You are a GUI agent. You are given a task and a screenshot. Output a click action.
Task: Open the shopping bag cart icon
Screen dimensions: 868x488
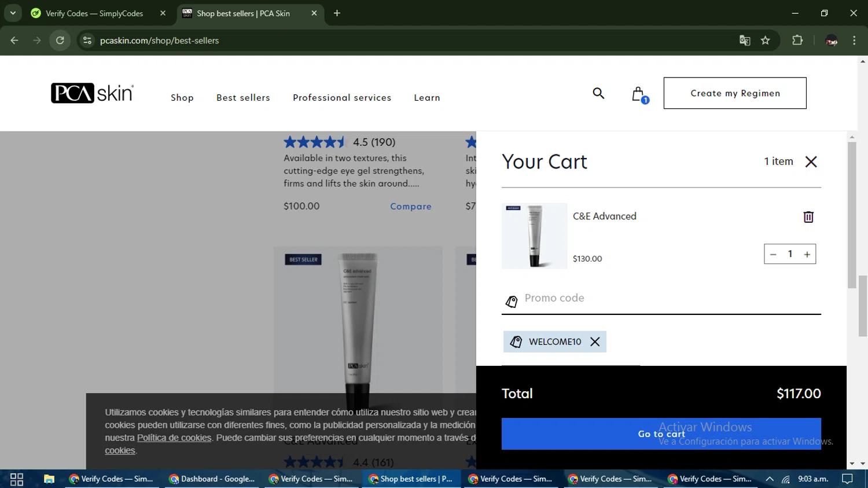pyautogui.click(x=639, y=94)
